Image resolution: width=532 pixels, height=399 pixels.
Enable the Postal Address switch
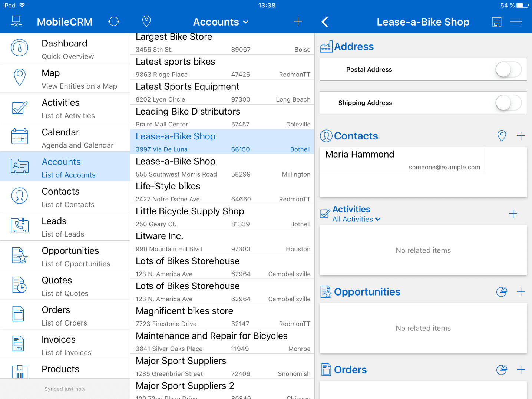[508, 69]
